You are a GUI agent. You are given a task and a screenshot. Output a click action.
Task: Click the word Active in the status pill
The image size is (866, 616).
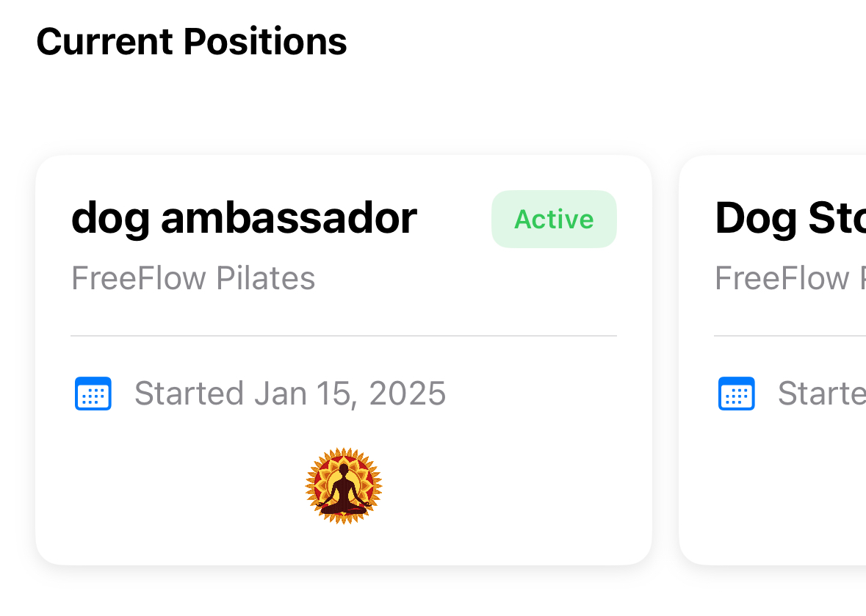click(x=554, y=219)
